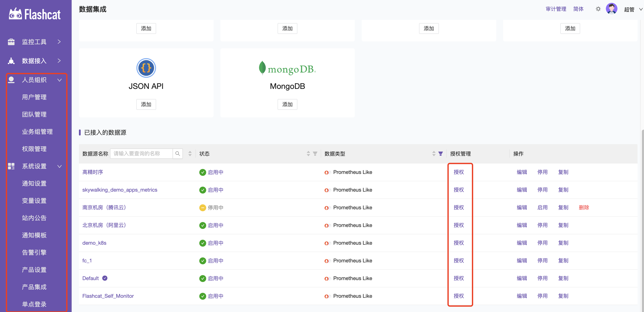Viewport: 644px width, 312px height.
Task: Open the Flashcat_Self_Monitor data source link
Action: (x=108, y=296)
